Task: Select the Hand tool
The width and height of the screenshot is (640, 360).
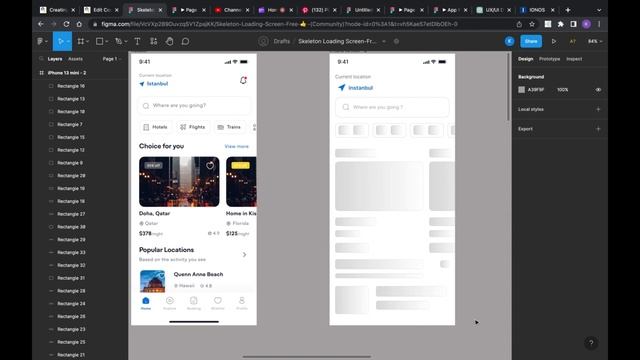Action: tap(169, 41)
